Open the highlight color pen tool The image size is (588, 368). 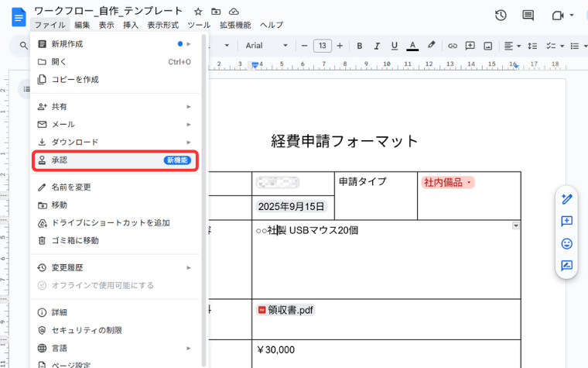click(431, 45)
